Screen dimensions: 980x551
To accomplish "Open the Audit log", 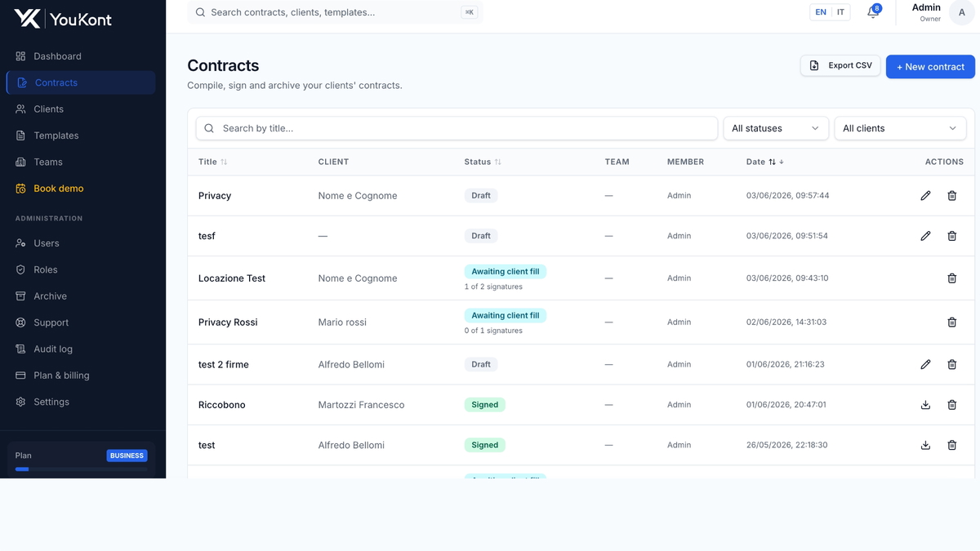I will (x=80, y=349).
